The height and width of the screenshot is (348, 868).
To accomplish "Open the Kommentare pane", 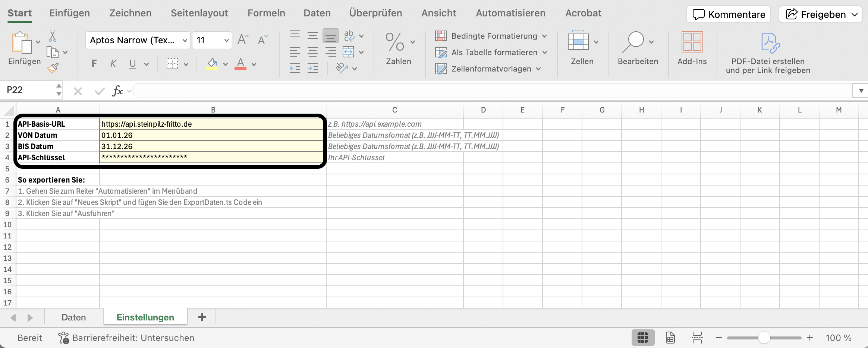I will point(729,15).
